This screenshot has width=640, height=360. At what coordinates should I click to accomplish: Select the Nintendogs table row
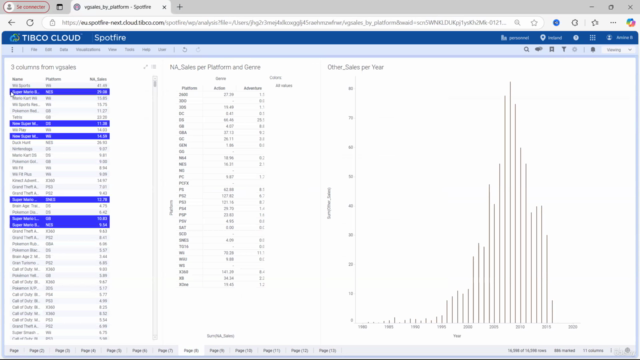60,149
